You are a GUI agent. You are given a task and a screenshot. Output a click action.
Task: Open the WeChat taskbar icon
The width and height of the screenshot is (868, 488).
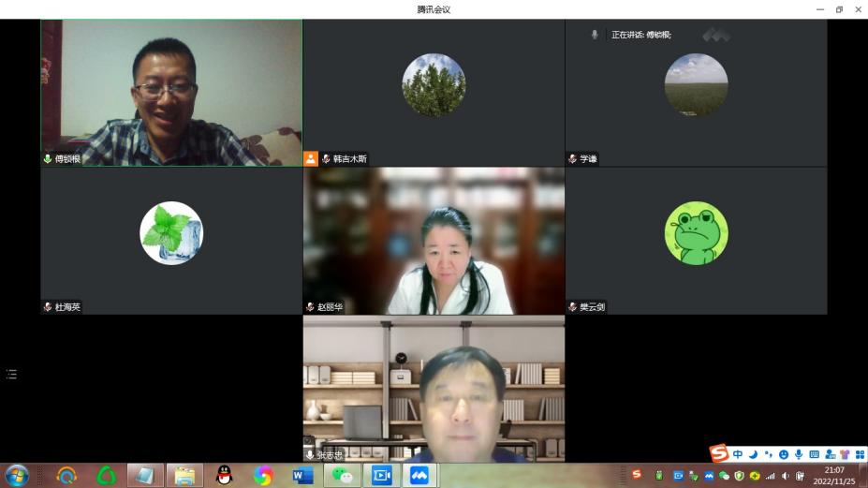(342, 475)
